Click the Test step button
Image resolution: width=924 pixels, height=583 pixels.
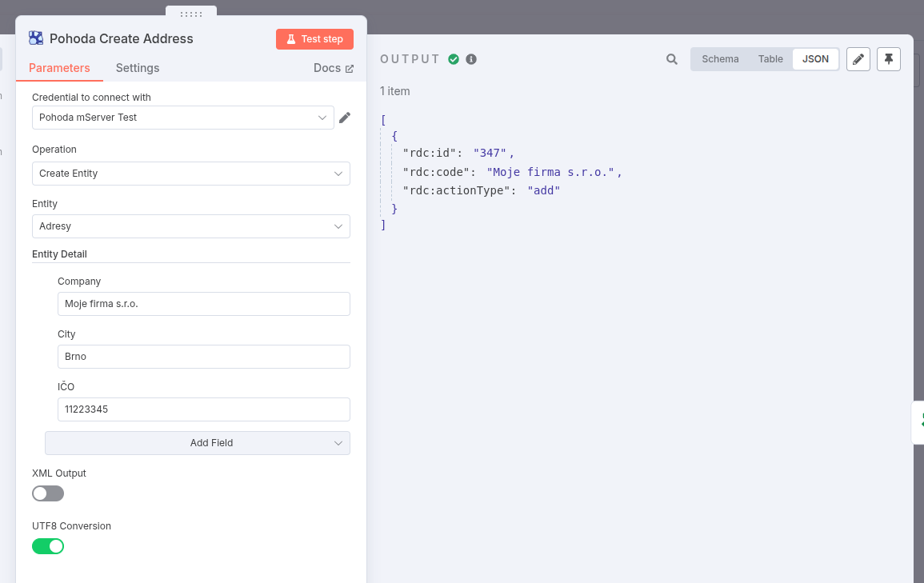point(314,39)
